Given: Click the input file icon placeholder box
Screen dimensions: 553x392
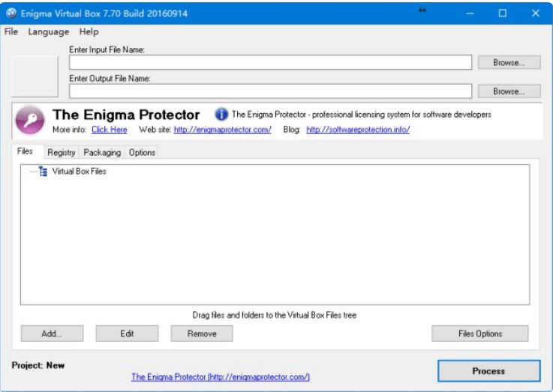Looking at the screenshot, I should tap(35, 76).
